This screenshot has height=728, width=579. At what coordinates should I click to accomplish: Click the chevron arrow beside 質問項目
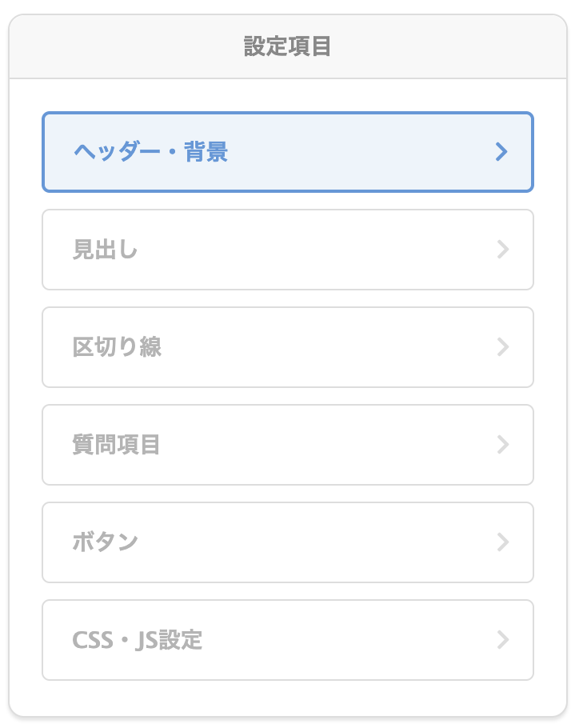click(503, 444)
